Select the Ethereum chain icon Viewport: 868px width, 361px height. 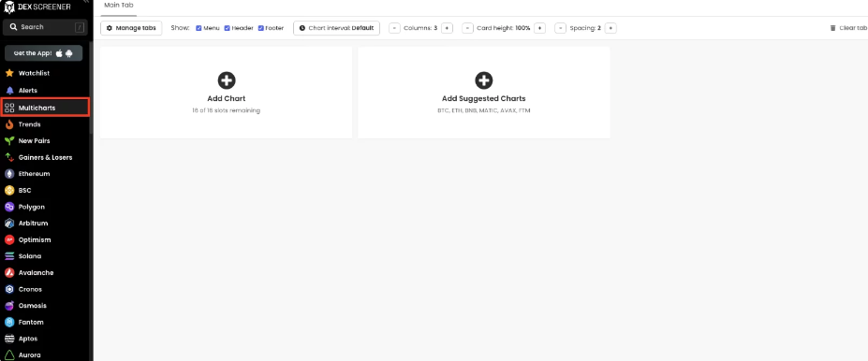(x=9, y=174)
